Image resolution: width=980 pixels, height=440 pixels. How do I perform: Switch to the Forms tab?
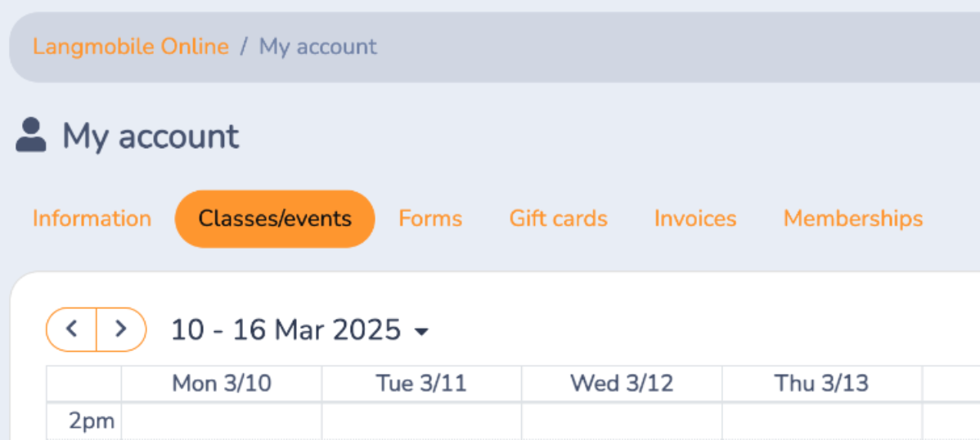(x=430, y=219)
